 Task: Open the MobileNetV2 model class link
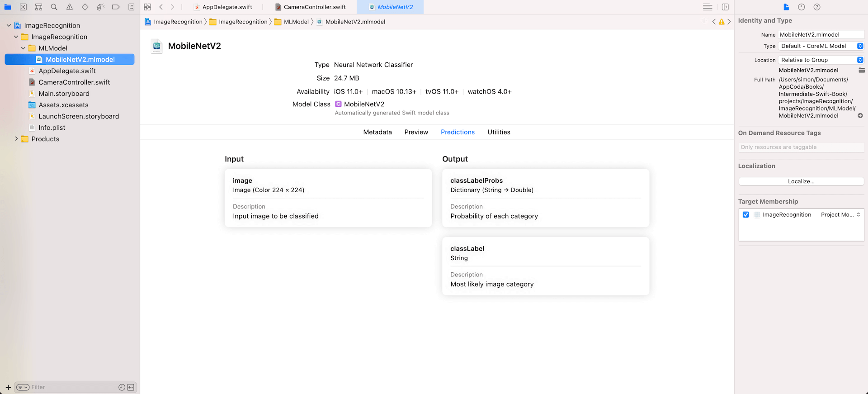click(364, 104)
